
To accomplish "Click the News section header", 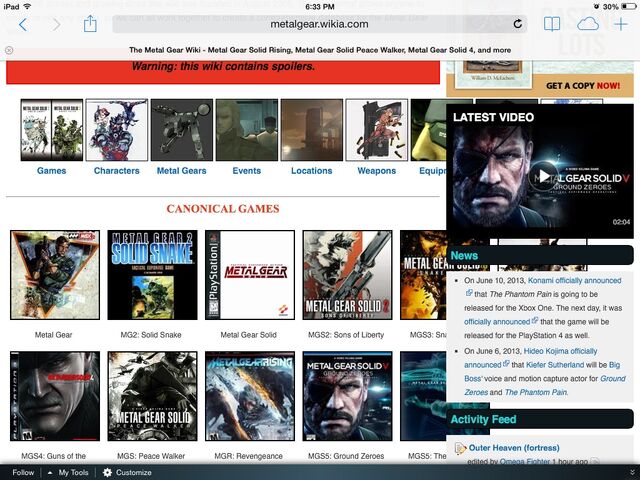I will [540, 256].
